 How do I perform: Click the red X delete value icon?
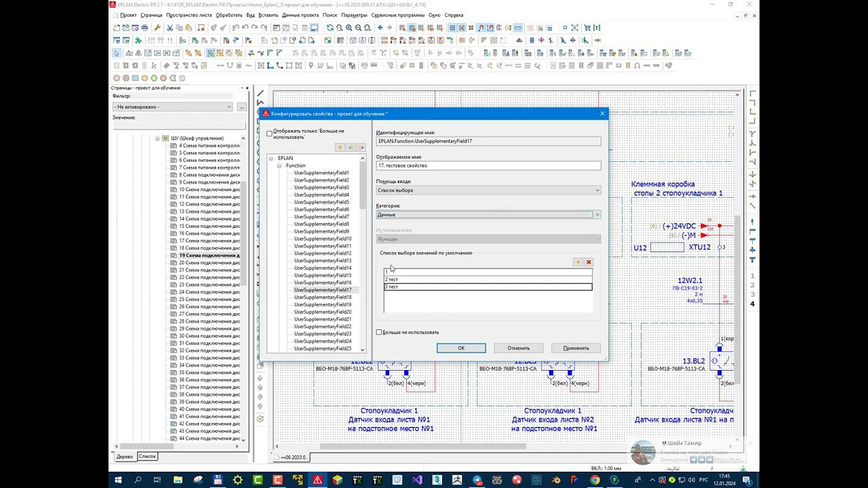tap(589, 262)
